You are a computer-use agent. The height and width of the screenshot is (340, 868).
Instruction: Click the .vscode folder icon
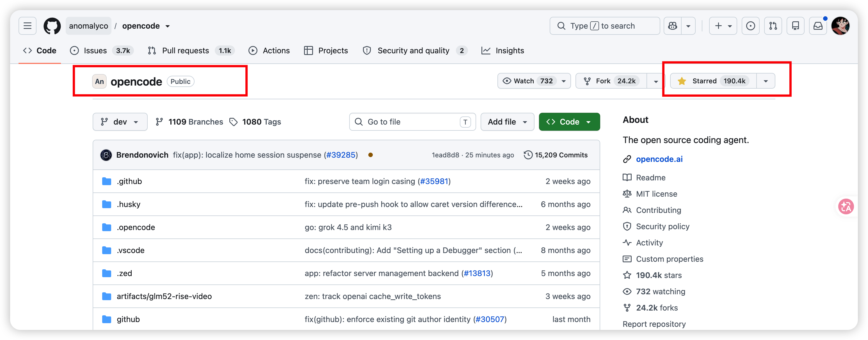(x=106, y=251)
